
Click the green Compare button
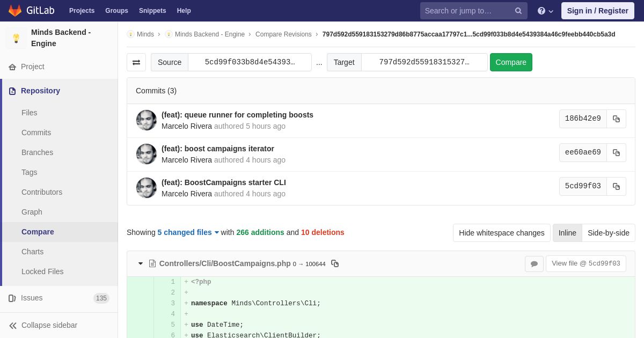tap(511, 62)
